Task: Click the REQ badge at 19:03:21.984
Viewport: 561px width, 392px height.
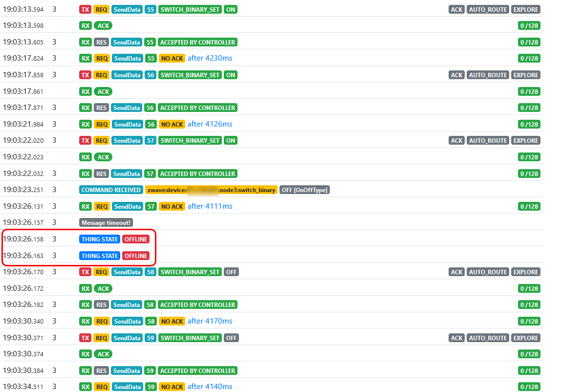Action: pos(102,124)
